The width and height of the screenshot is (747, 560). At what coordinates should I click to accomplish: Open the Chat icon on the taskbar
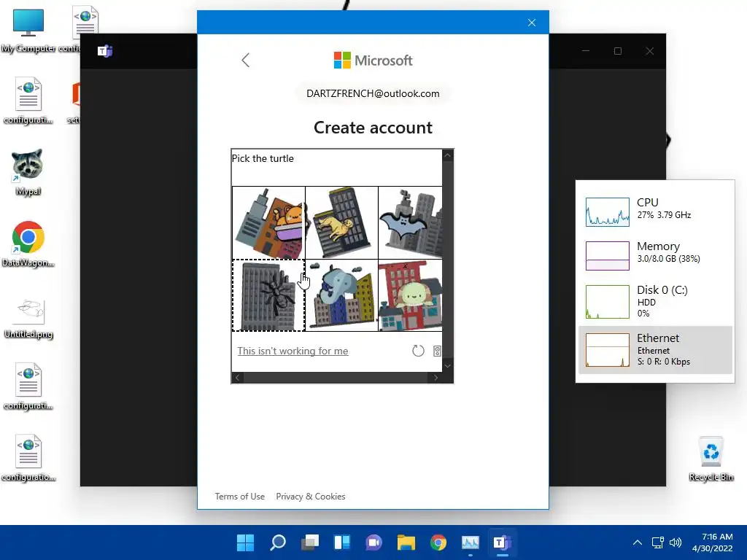tap(374, 542)
